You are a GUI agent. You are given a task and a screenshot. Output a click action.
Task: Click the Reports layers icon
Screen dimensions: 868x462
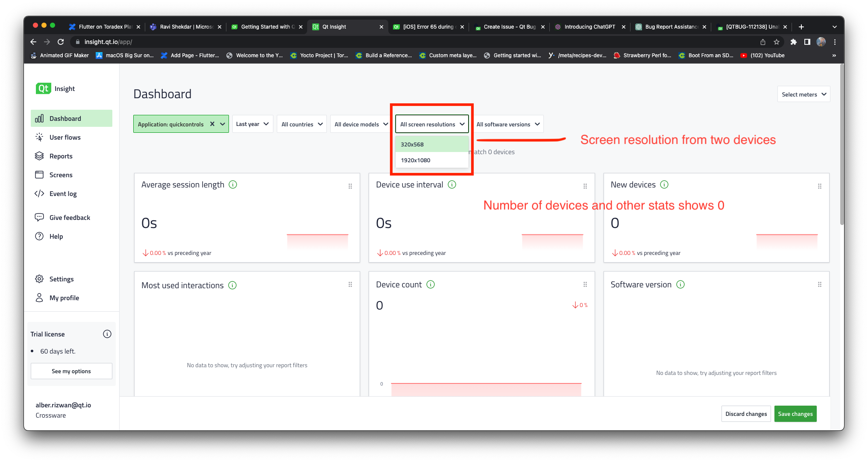click(39, 156)
